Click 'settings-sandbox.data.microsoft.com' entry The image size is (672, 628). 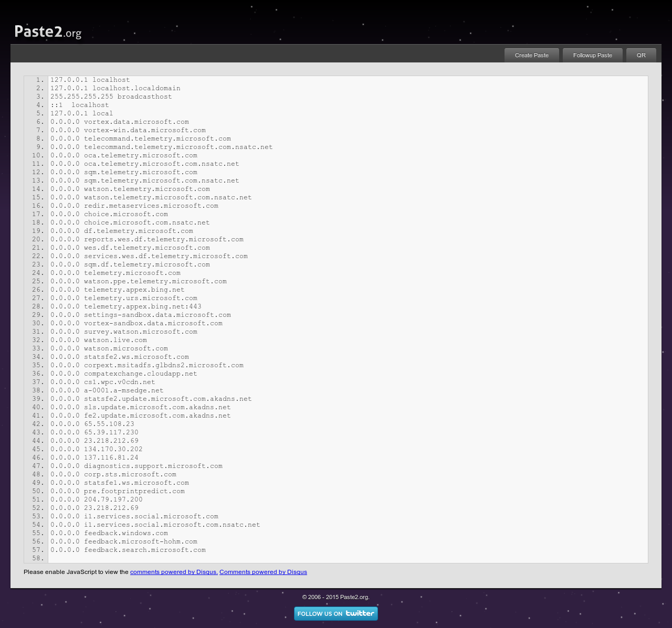tap(157, 315)
